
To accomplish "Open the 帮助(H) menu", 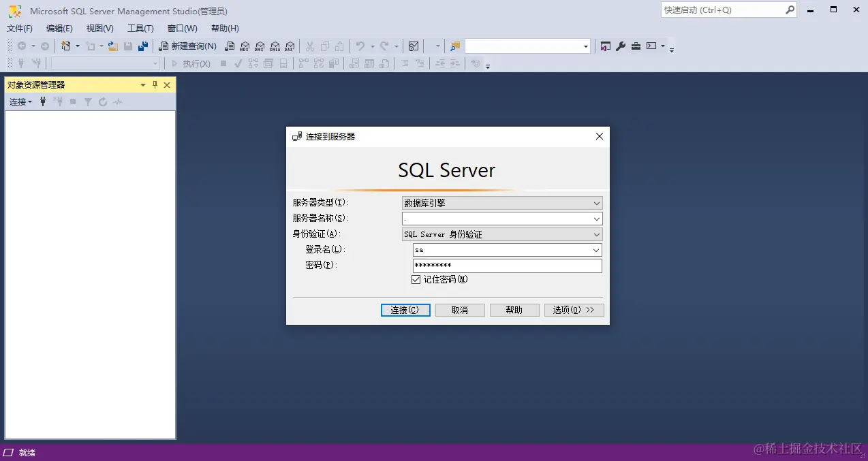I will pos(225,29).
